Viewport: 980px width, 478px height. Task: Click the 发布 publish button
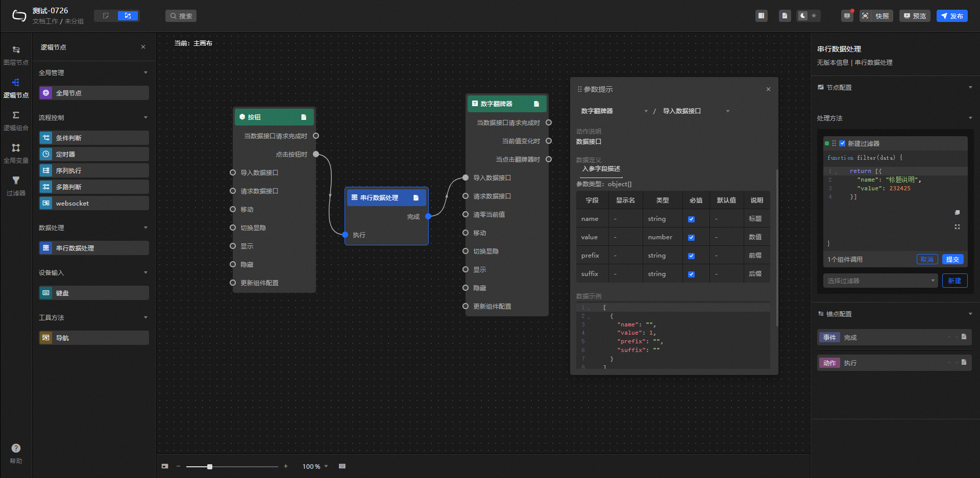tap(952, 16)
